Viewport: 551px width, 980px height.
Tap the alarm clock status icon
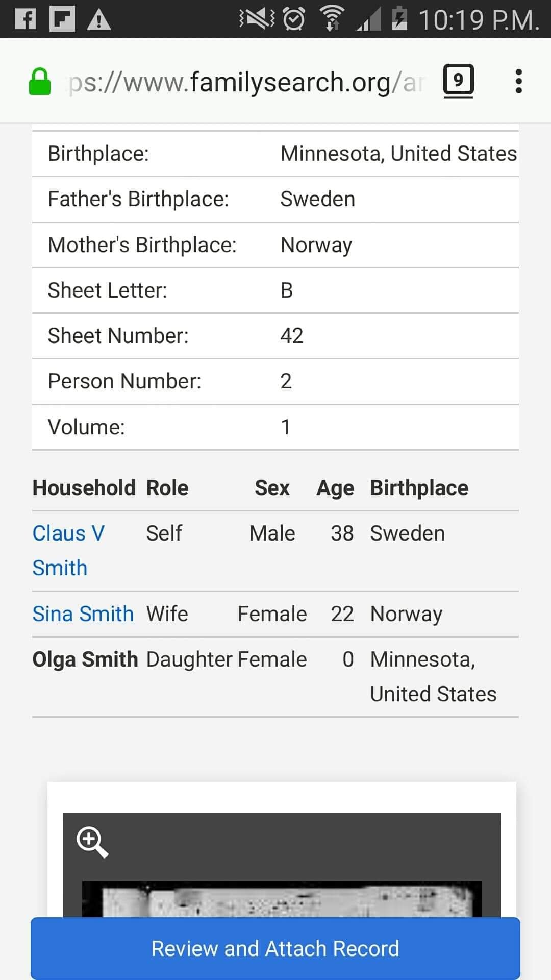click(x=294, y=19)
